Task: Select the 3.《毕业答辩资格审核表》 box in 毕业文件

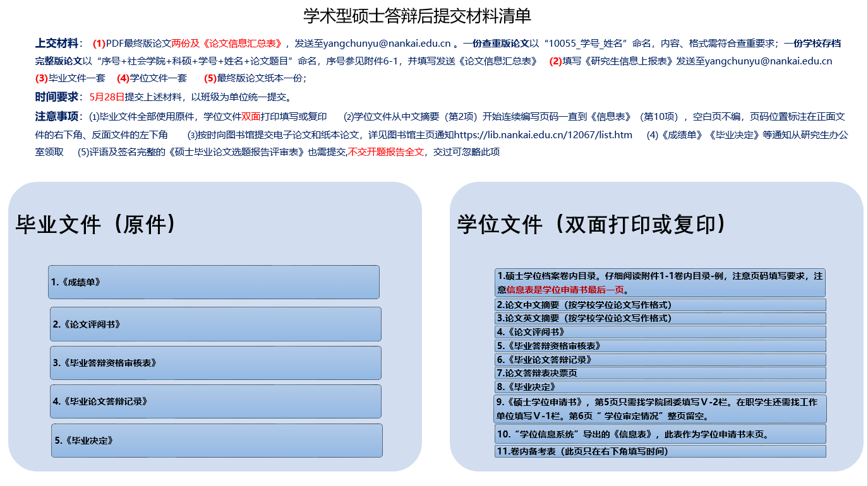Action: click(x=215, y=363)
